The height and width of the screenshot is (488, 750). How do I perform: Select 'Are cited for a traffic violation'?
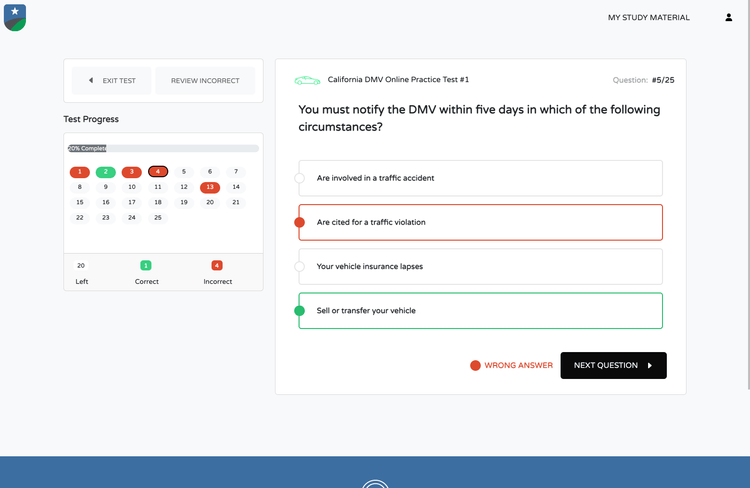pos(480,222)
